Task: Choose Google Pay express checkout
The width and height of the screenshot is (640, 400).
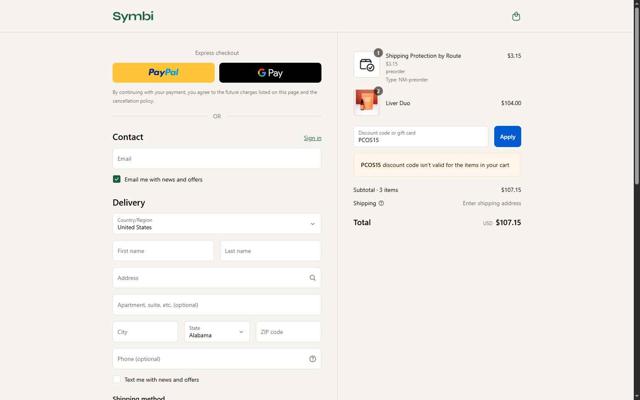Action: [270, 73]
